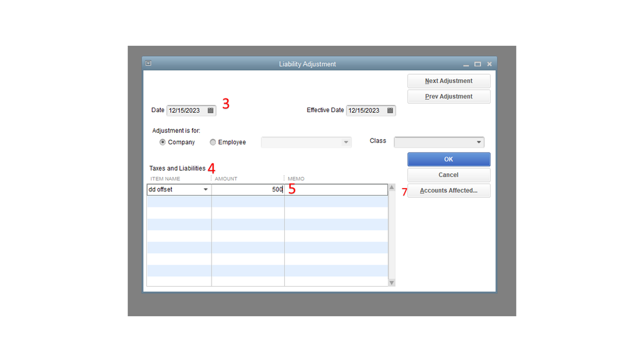Click the table scrollbar up arrow
Screen dimensions: 644x362
(x=391, y=187)
